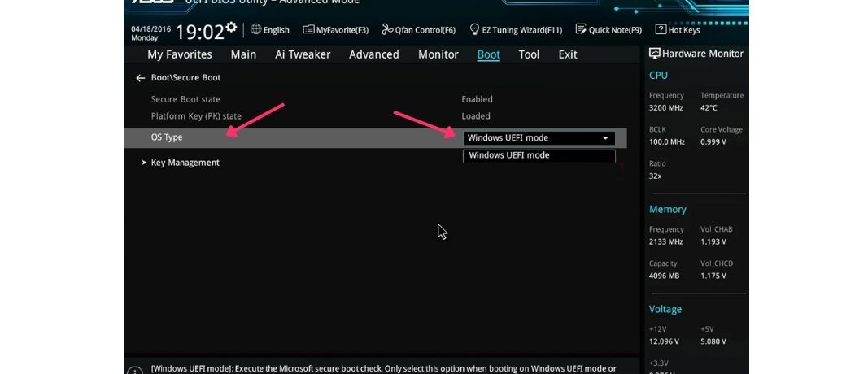Open the Tool tab
The width and height of the screenshot is (868, 374).
click(530, 54)
